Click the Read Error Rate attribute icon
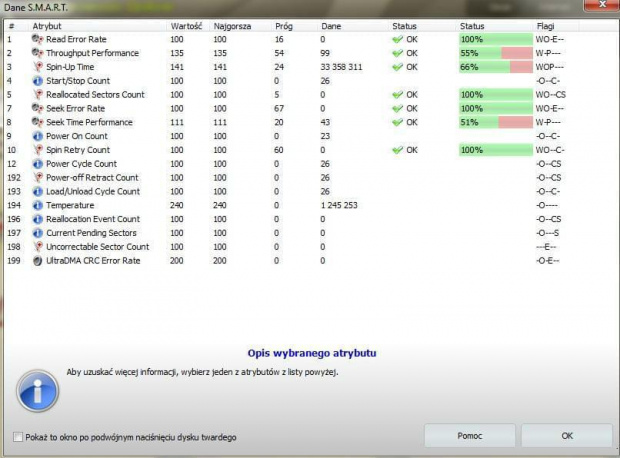 [x=38, y=39]
